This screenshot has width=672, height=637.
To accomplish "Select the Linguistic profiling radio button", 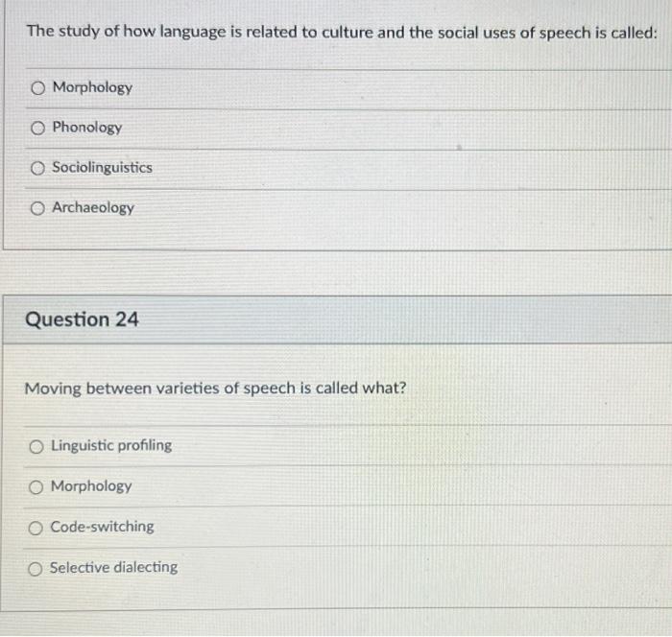I will pyautogui.click(x=36, y=447).
